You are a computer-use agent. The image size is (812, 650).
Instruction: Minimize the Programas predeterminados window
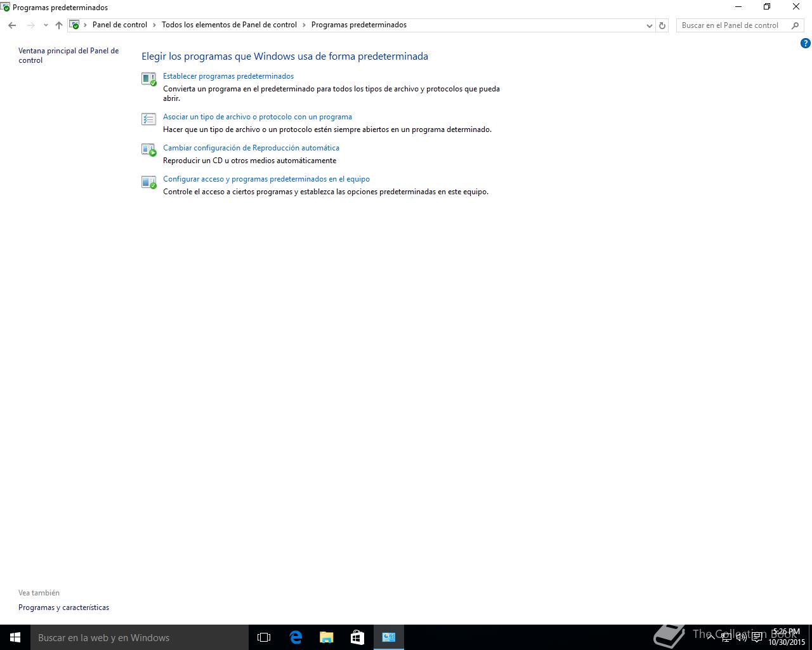(738, 7)
